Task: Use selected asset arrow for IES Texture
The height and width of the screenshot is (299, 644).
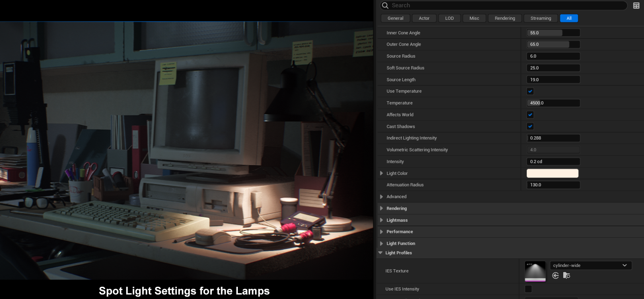Action: 555,275
